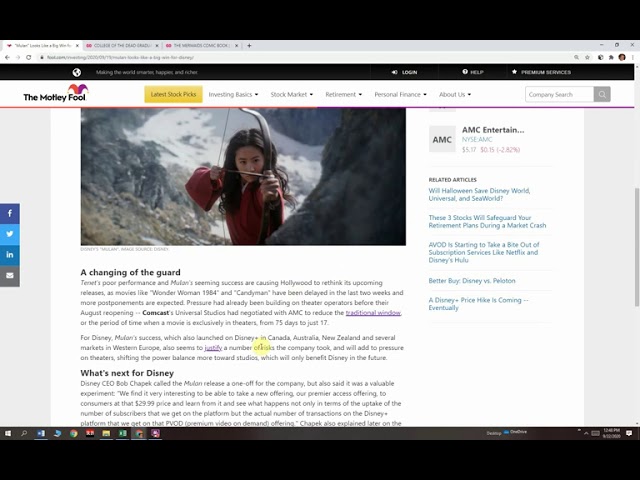
Task: Open Retirement dropdown menu
Action: tap(343, 94)
